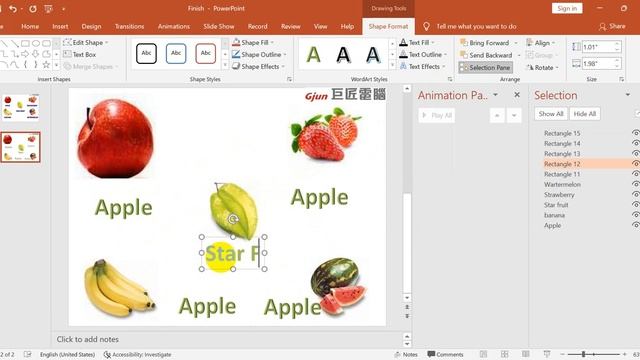Toggle visibility of Rectangle 14
640x360 pixels.
point(636,143)
